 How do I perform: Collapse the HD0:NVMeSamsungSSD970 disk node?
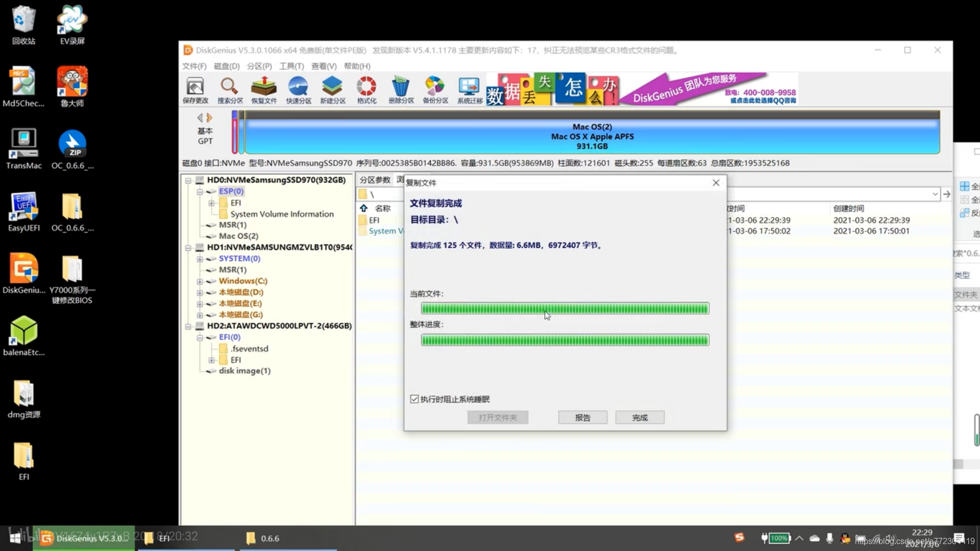coord(188,180)
